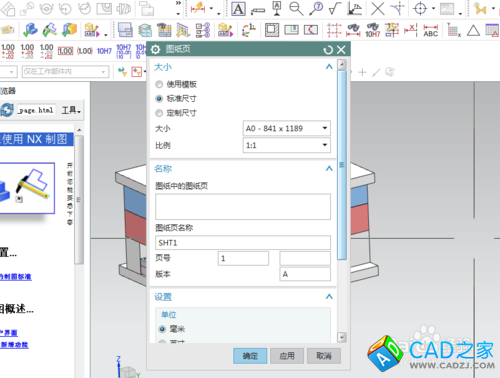Click the 取消 Cancel button
This screenshot has width=500, height=378.
324,356
